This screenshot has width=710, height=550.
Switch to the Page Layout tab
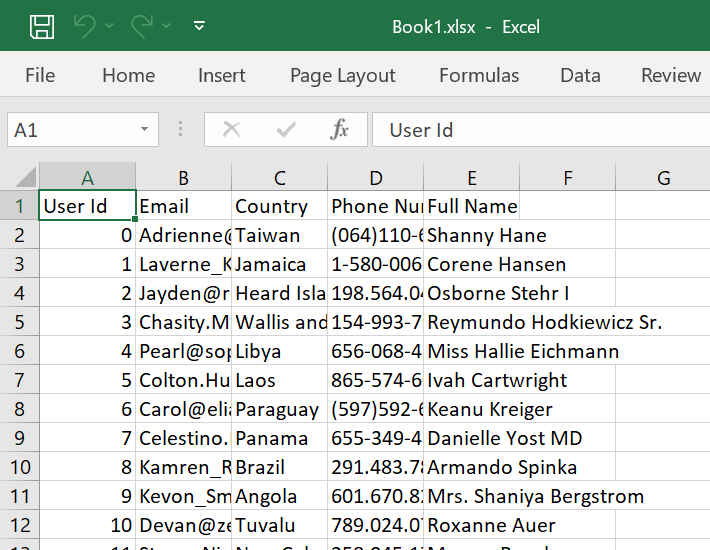[343, 76]
